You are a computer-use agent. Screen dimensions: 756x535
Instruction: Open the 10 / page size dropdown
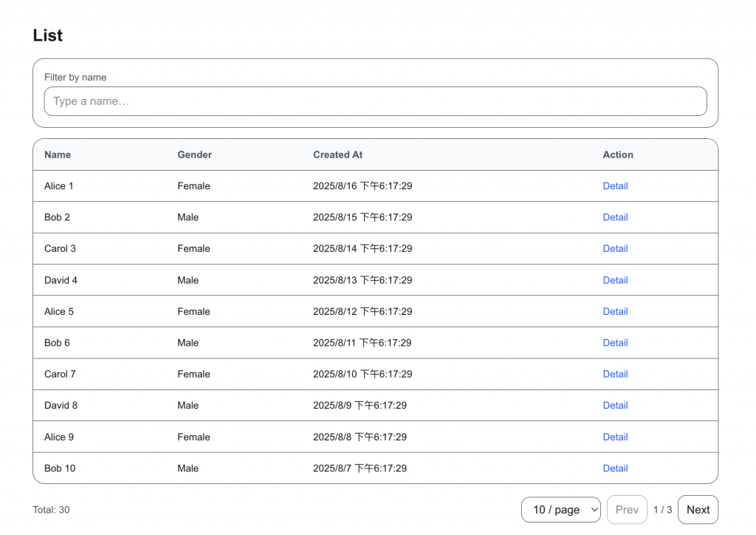click(x=560, y=510)
